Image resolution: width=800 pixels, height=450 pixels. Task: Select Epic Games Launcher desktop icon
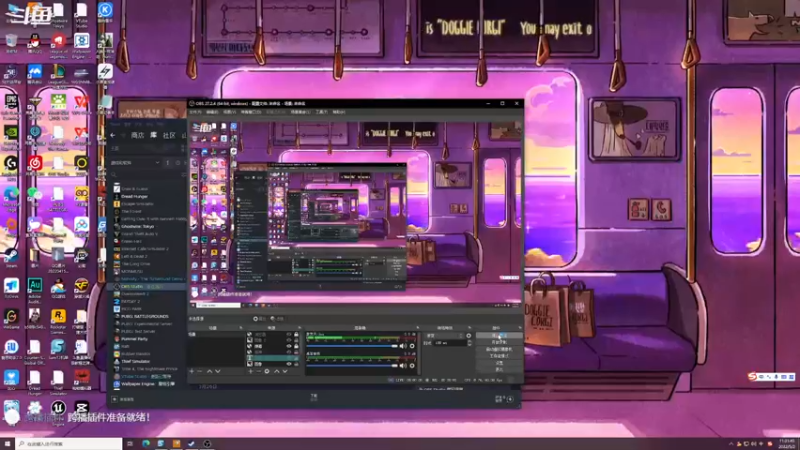tap(11, 105)
